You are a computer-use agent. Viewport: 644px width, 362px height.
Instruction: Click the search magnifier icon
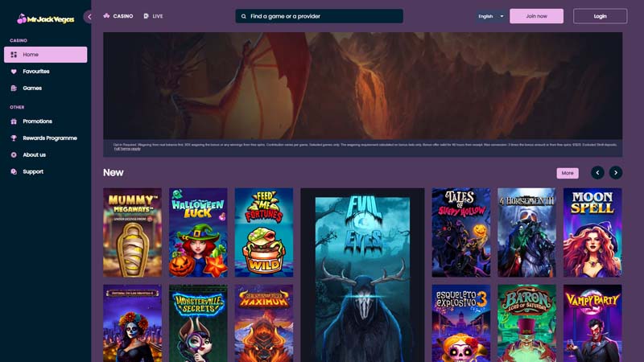(x=244, y=16)
